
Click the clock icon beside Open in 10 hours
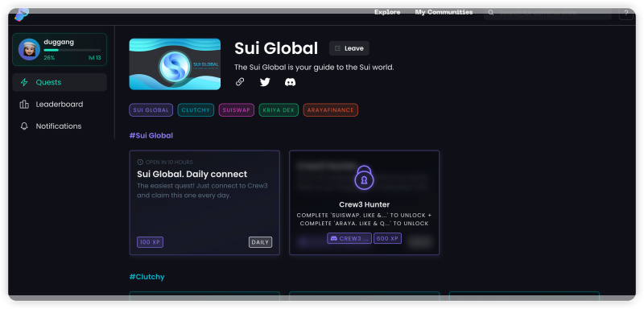pyautogui.click(x=140, y=162)
